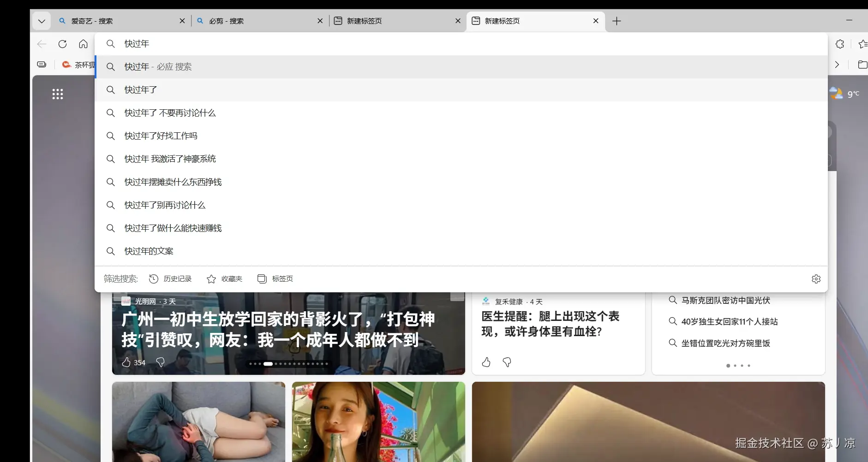Expand the favorites bar overflow chevron
Viewport: 868px width, 462px height.
(x=837, y=65)
